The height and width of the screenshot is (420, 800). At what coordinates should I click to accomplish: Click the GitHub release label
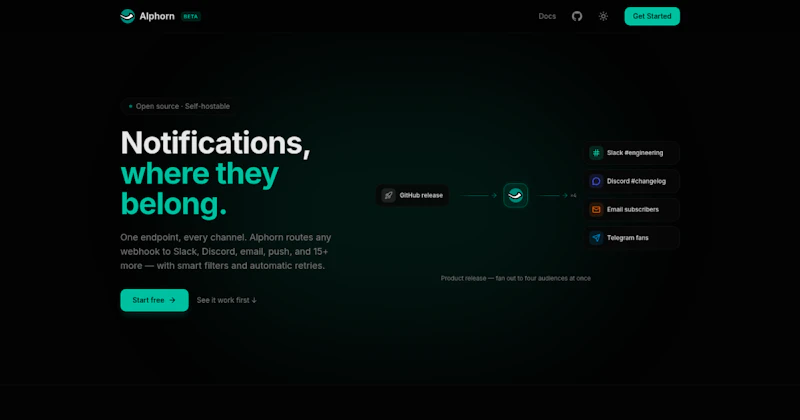tap(421, 195)
